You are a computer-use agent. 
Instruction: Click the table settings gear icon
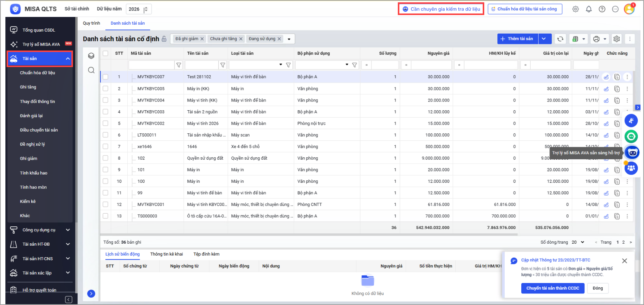point(617,39)
